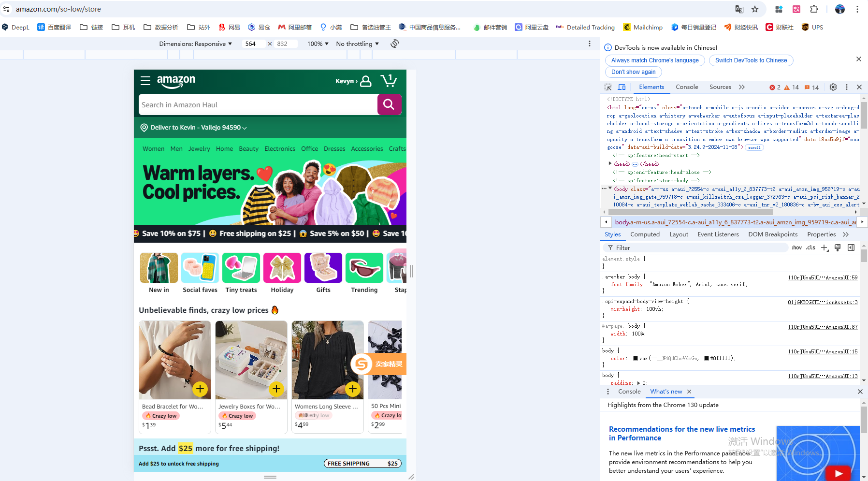Screen dimensions: 868x481
Task: Click the rotate device icon in toolbar
Action: point(395,44)
